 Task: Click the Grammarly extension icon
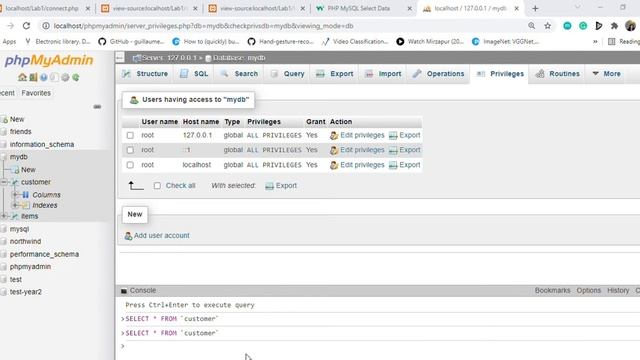point(583,26)
